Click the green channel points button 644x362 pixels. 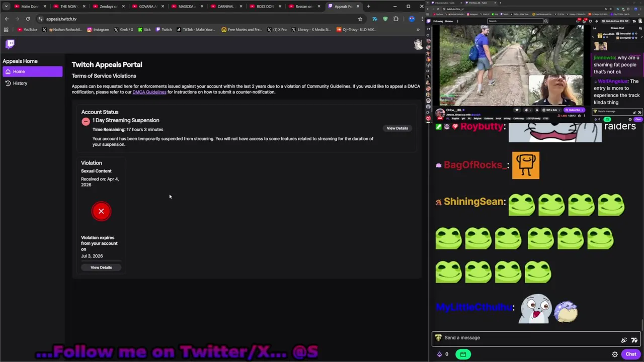(463, 354)
